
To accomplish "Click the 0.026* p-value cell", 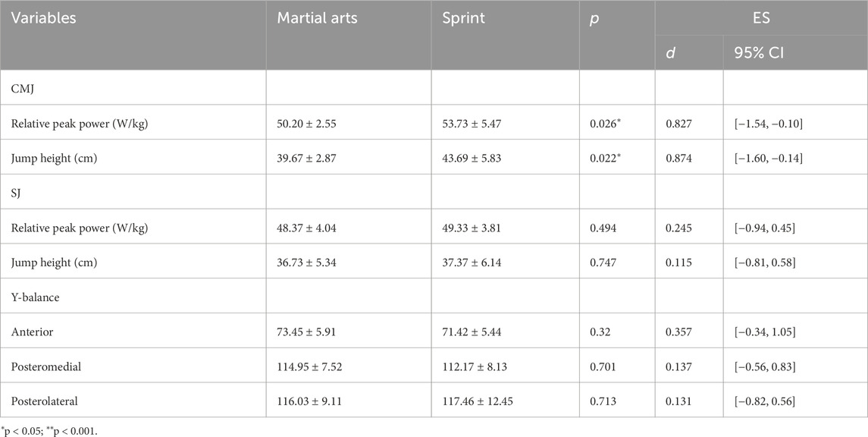I will (x=609, y=123).
